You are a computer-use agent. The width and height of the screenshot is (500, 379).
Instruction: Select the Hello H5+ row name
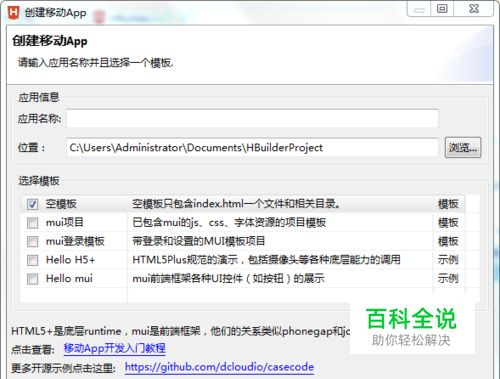point(71,260)
